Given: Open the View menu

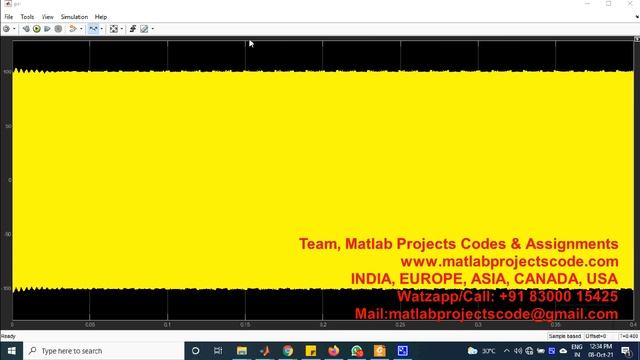Looking at the screenshot, I should (47, 17).
